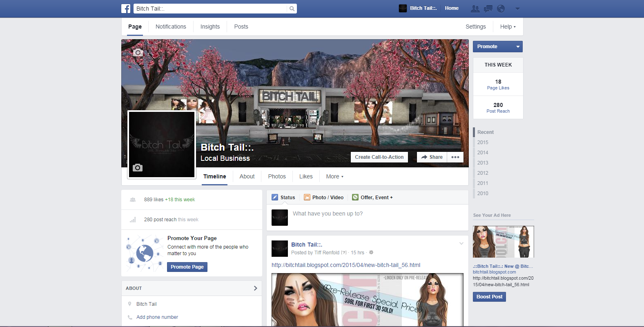Open the Promote button dropdown arrow
The image size is (644, 327).
pyautogui.click(x=518, y=47)
